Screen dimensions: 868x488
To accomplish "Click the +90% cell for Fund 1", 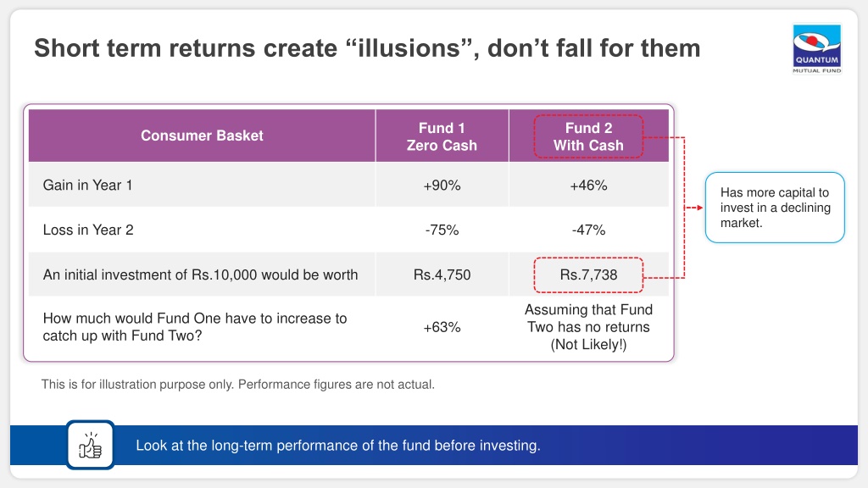I will point(442,186).
